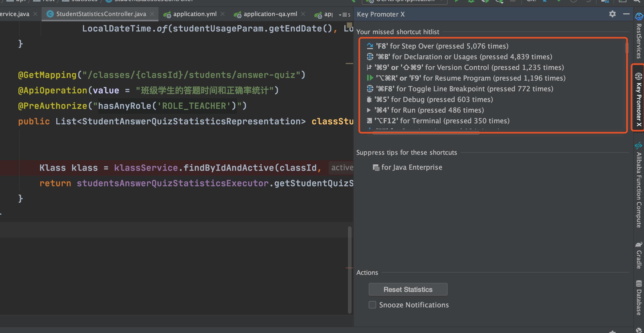Screen dimensions: 644x333
Task: Toggle Snooze Notifications checkbox
Action: [x=372, y=304]
